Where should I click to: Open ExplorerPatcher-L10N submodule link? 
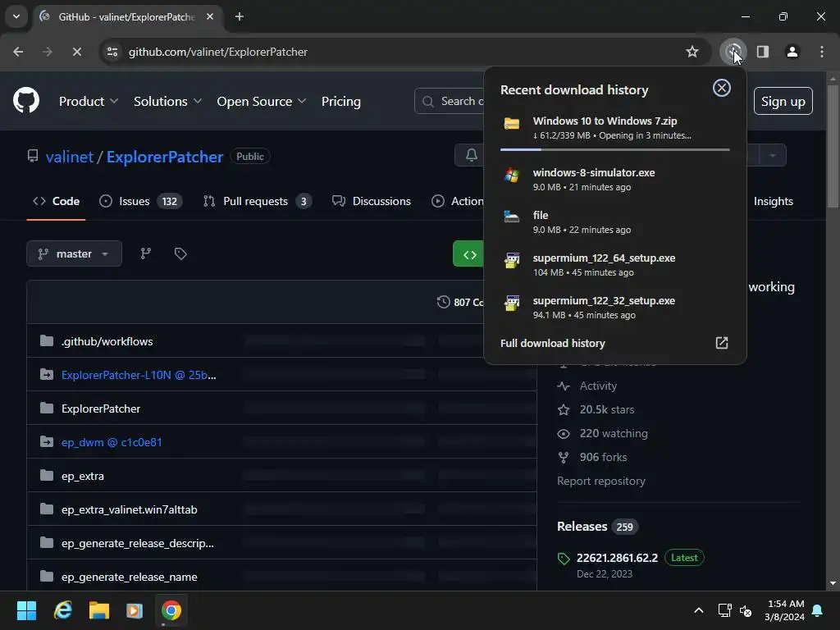coord(139,375)
